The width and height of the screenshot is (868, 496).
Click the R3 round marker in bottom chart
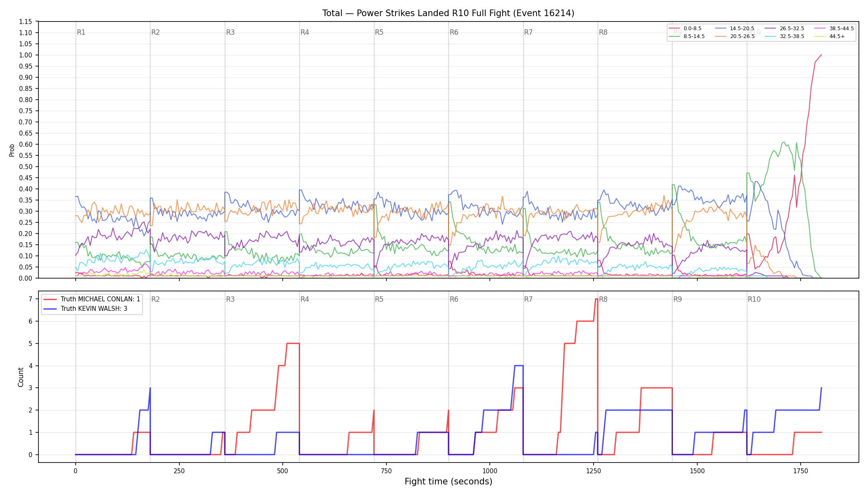[x=230, y=299]
